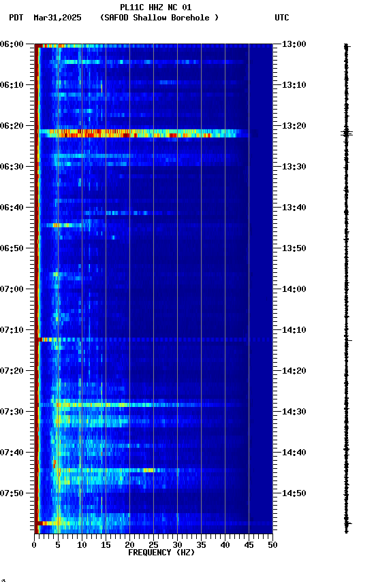Screen dimensions: 376x588
Task: Click the 0 Hz frequency tick label
Action: pos(35,545)
